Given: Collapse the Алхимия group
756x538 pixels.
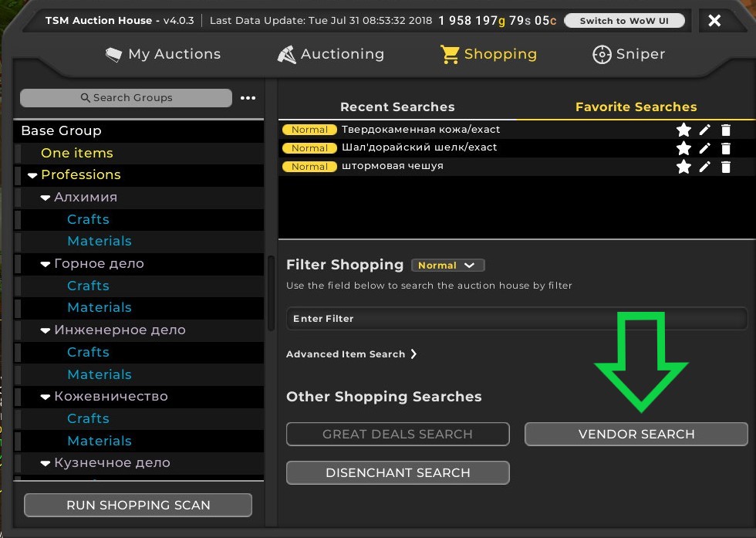Looking at the screenshot, I should tap(46, 198).
